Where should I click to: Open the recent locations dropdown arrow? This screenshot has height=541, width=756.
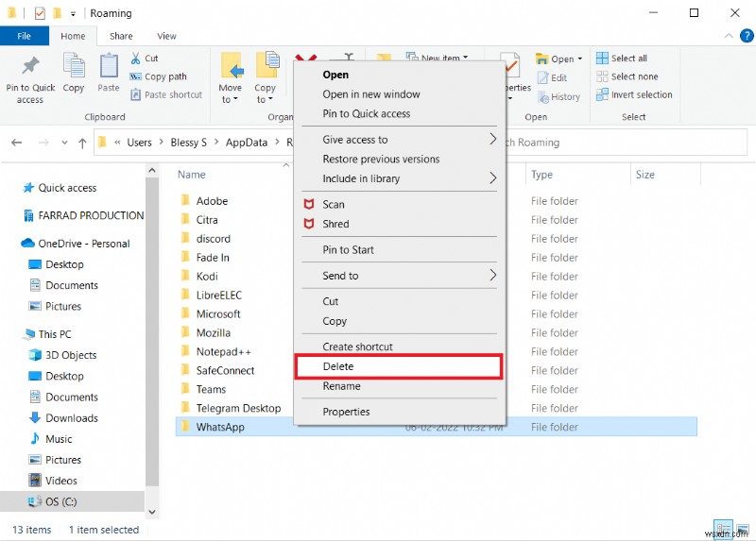point(64,143)
